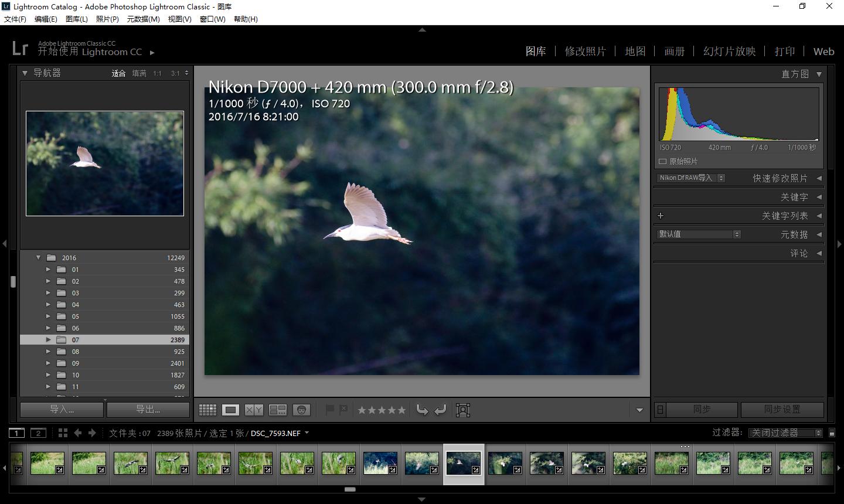
Task: Click the 导出... button
Action: tap(148, 409)
